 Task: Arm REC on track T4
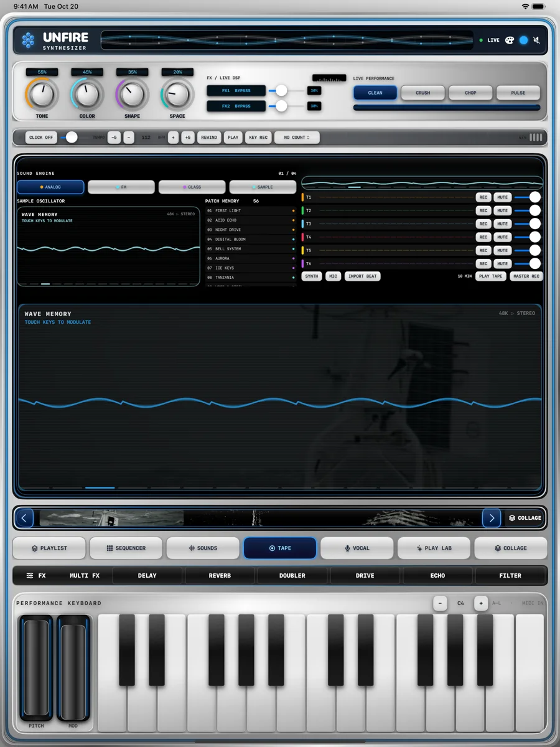483,237
